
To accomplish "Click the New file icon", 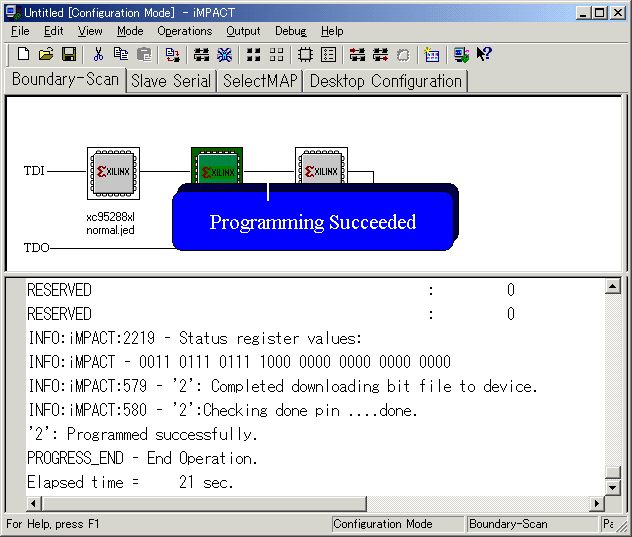I will tap(22, 54).
